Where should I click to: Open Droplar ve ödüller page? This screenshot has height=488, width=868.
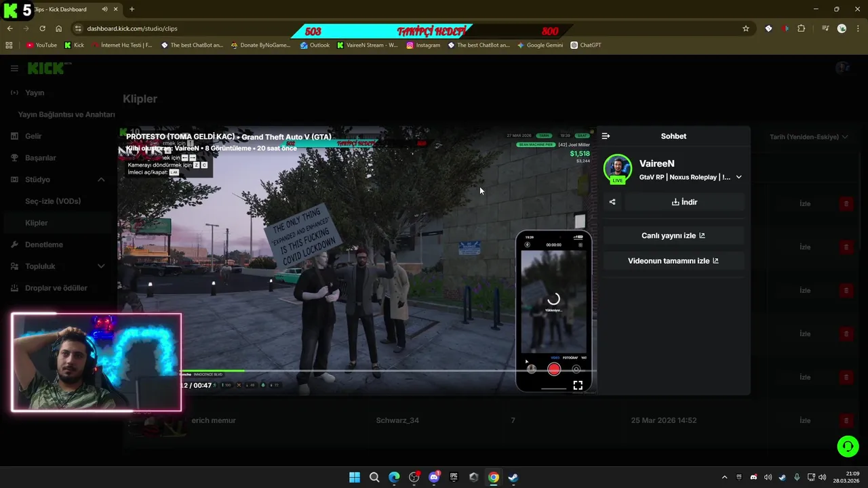pyautogui.click(x=56, y=288)
